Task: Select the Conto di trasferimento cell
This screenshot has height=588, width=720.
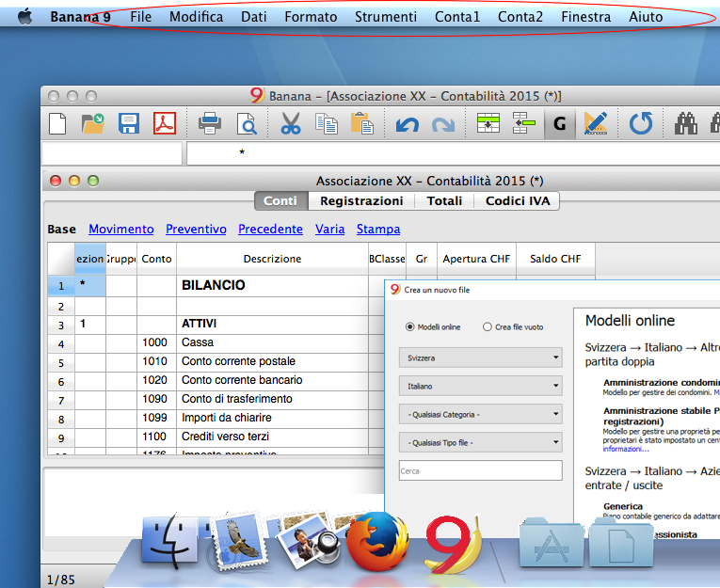Action: click(272, 399)
